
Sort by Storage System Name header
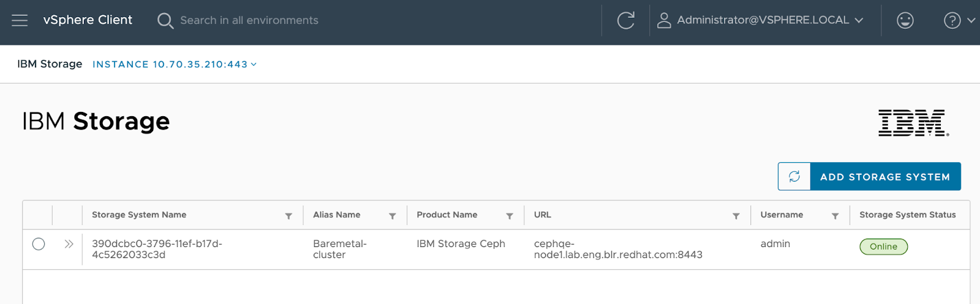pyautogui.click(x=139, y=215)
